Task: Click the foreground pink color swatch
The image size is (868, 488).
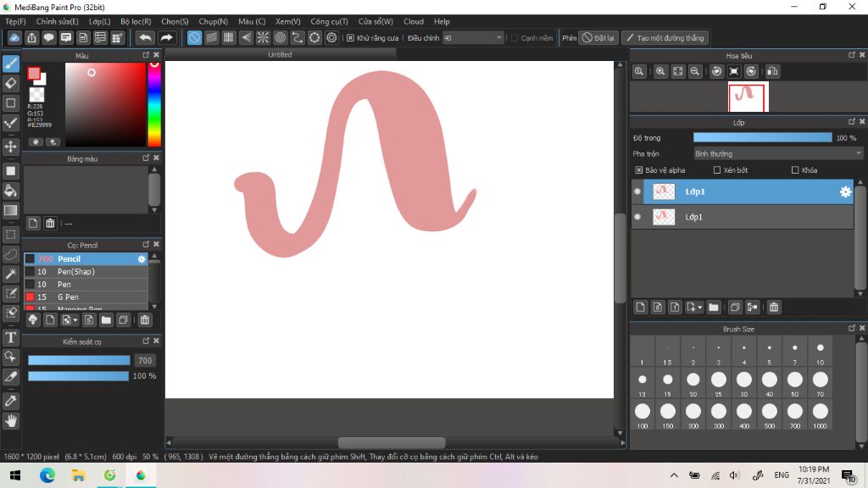Action: 34,74
